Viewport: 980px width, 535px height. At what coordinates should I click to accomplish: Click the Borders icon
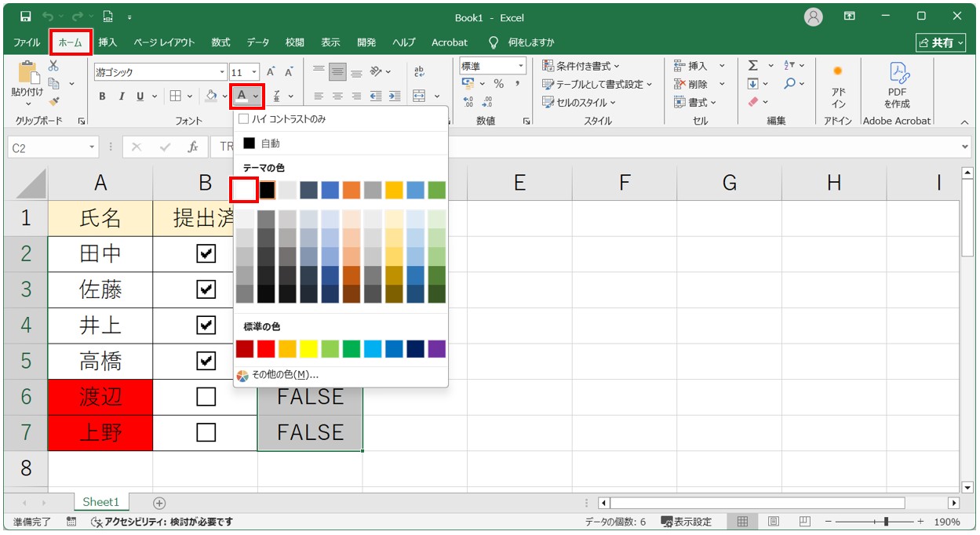pyautogui.click(x=175, y=96)
